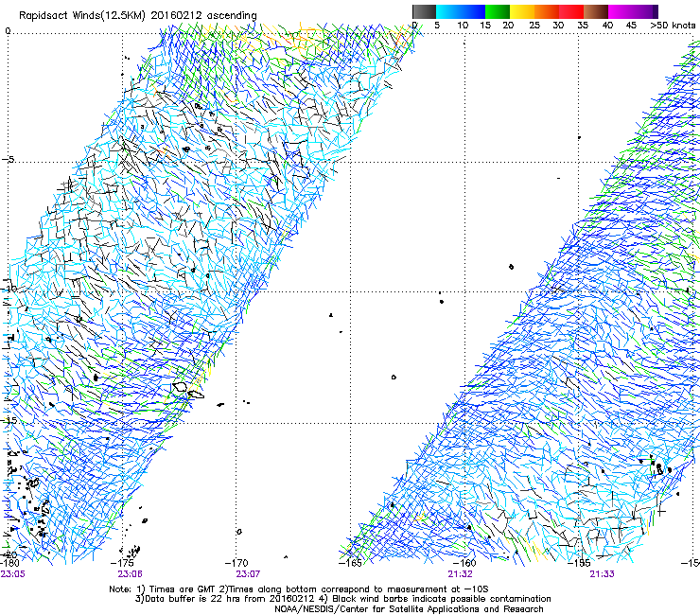700x615 pixels.
Task: Click the '10' label under the color bar
Action: tap(463, 26)
